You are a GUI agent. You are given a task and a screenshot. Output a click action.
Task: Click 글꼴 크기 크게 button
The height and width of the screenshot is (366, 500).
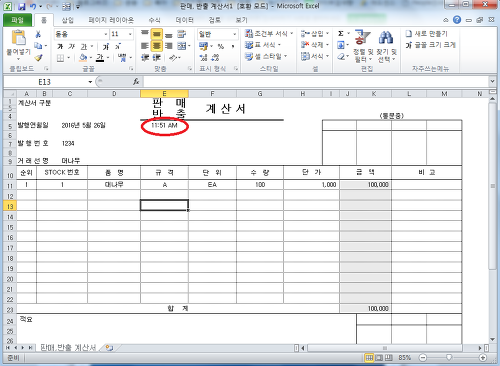430,45
